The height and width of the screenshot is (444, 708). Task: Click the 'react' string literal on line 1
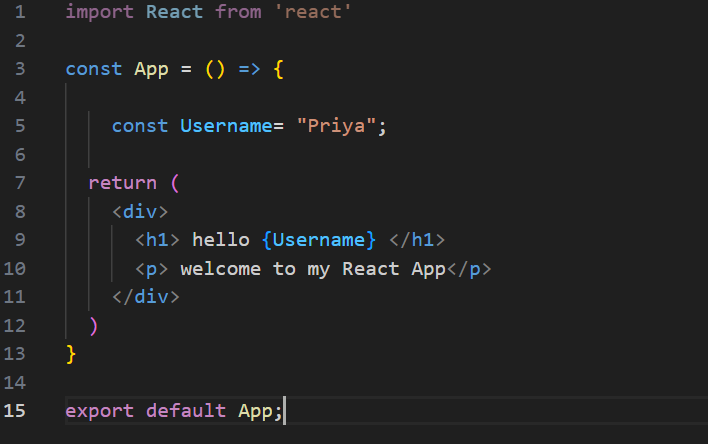pyautogui.click(x=313, y=12)
